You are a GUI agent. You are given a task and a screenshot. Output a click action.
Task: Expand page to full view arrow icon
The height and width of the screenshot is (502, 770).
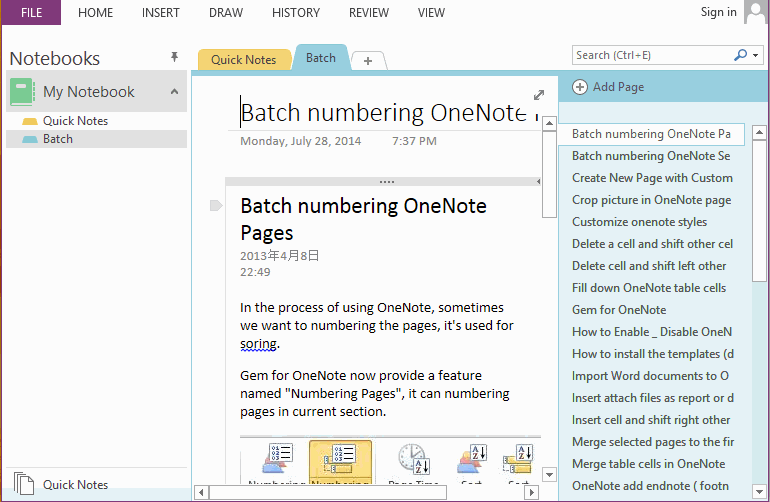539,95
